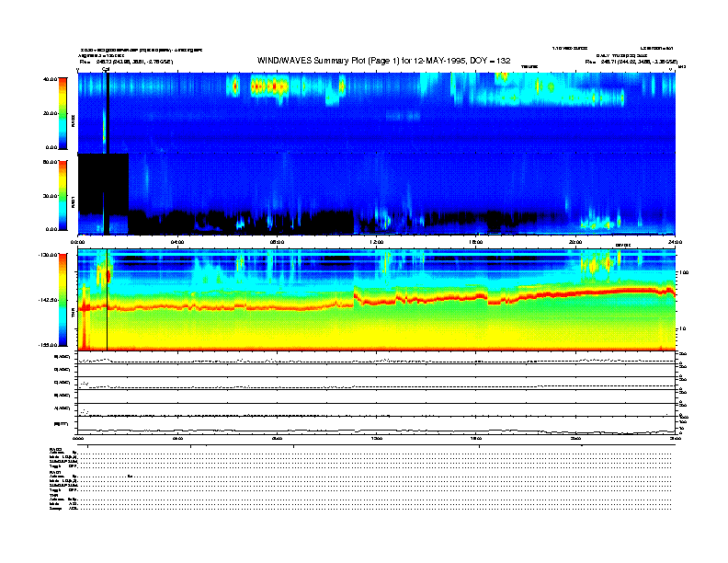
Task: Click the Cal marker label above the top spectrogram
Action: tap(106, 69)
